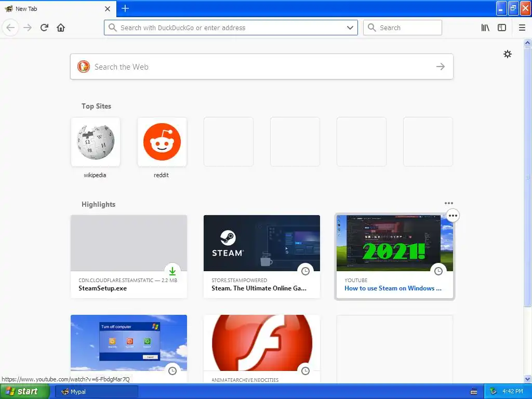Click Steam, The Ultimate Online Ga... title
Screen dimensions: 532x399
pyautogui.click(x=259, y=288)
